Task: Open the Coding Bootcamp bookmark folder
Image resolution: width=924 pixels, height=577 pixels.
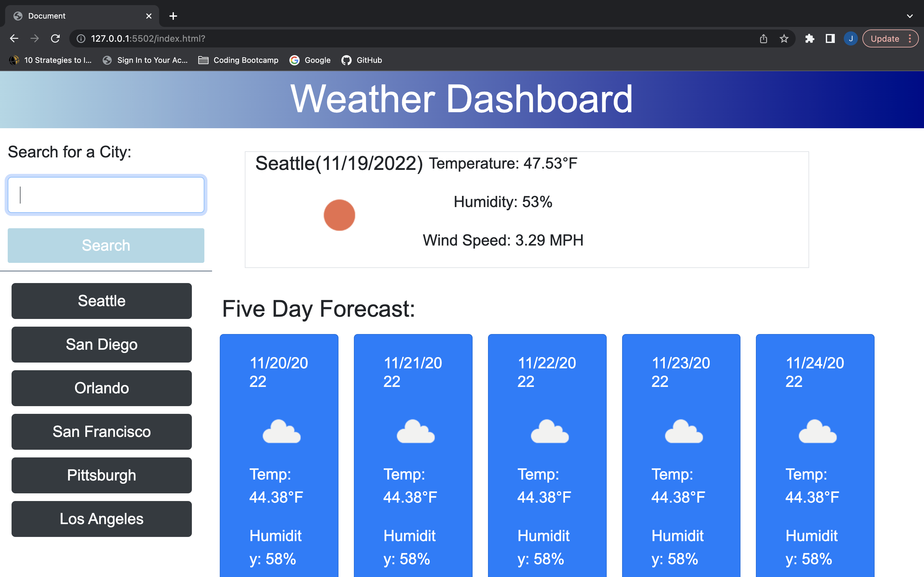Action: pyautogui.click(x=239, y=60)
